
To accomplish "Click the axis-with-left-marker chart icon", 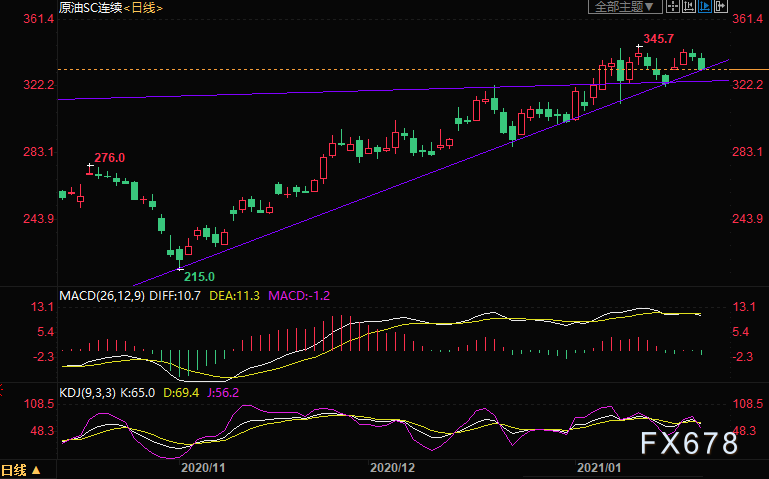I will (689, 6).
